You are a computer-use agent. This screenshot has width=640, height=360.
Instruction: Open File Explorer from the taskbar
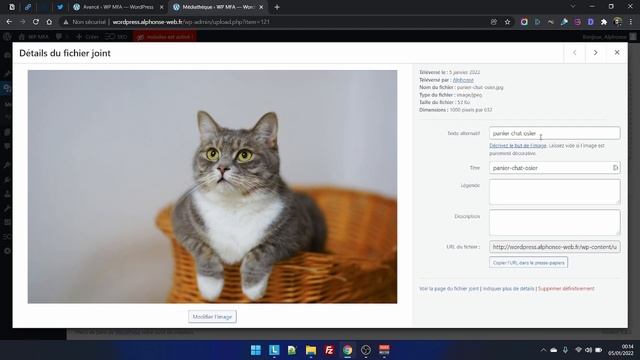pyautogui.click(x=311, y=350)
